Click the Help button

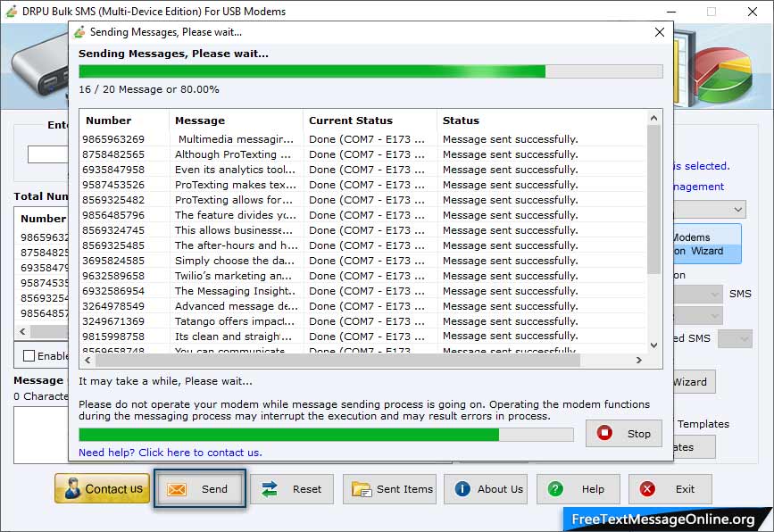(x=578, y=489)
